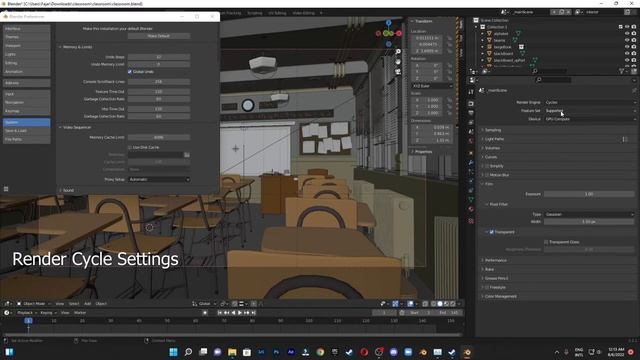Click the Make Default button
The width and height of the screenshot is (640, 360).
pyautogui.click(x=159, y=36)
